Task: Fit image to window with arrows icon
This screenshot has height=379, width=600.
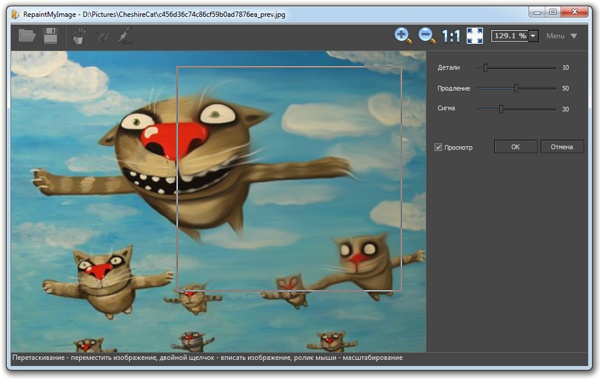Action: pyautogui.click(x=474, y=36)
